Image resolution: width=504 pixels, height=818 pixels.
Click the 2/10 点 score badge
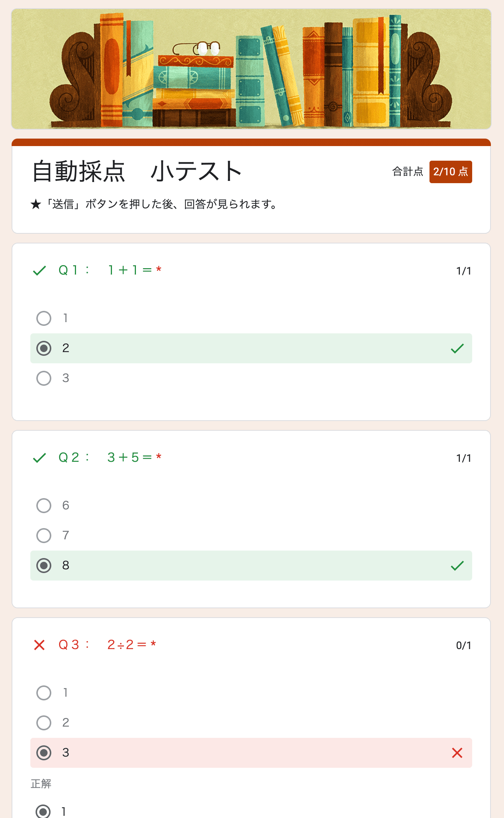(x=450, y=172)
